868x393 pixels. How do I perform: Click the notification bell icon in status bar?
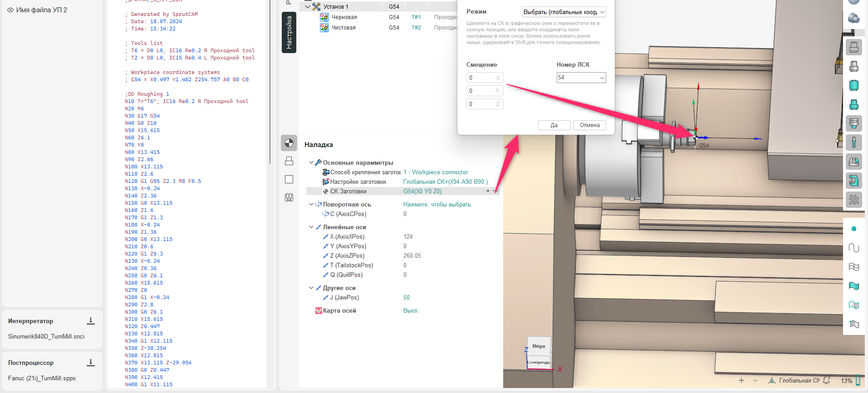click(x=826, y=380)
